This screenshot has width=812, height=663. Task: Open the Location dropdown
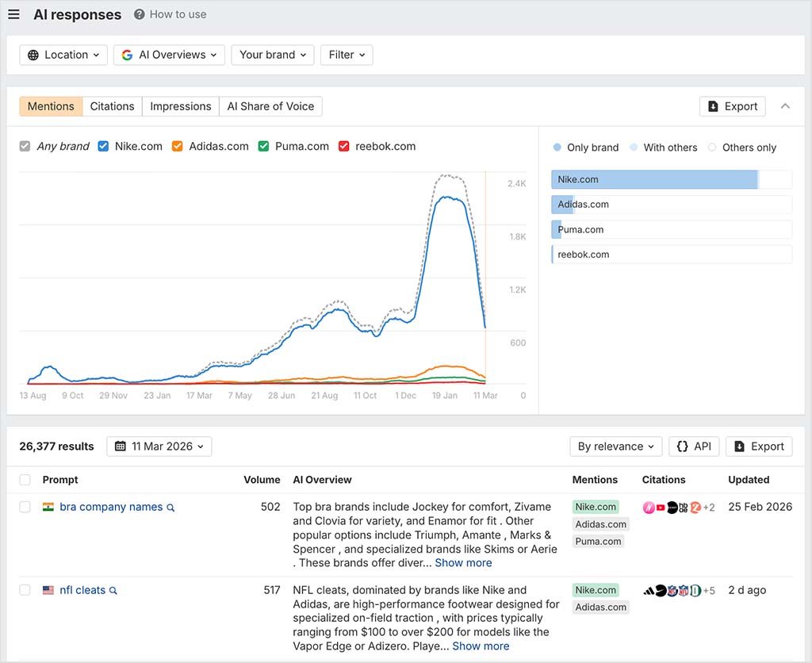(x=63, y=55)
